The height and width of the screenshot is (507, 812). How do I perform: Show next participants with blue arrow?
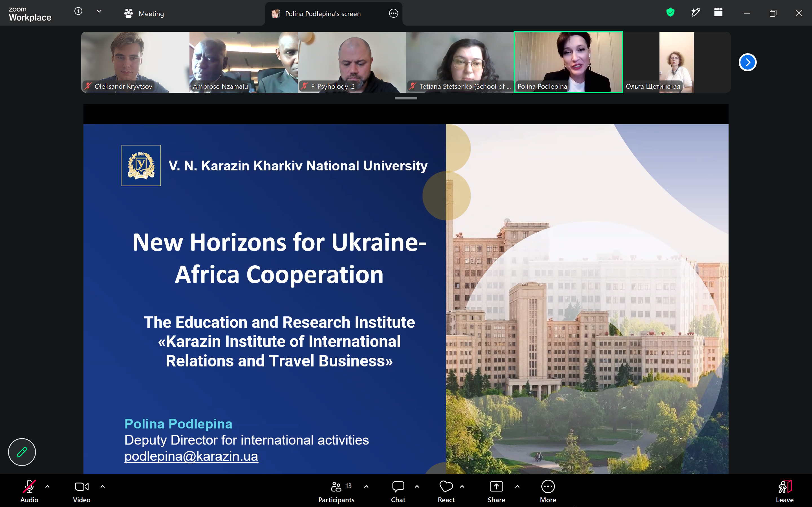coord(747,62)
